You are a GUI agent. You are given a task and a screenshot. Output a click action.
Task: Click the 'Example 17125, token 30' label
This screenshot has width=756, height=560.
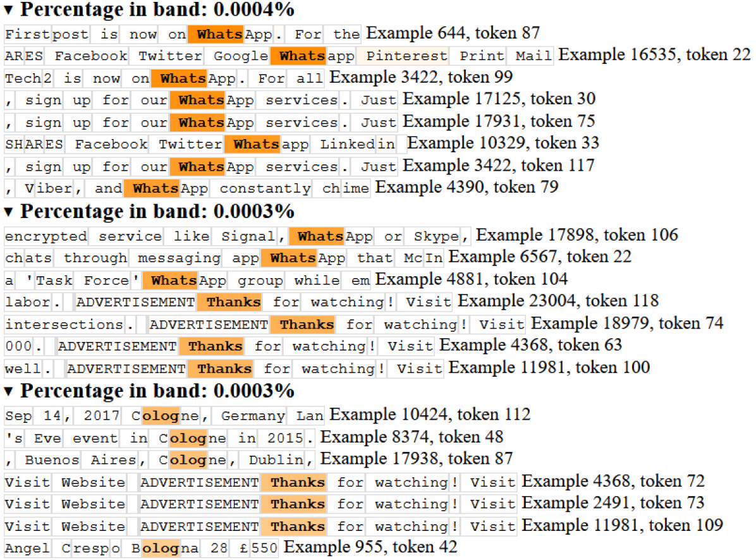coord(499,99)
